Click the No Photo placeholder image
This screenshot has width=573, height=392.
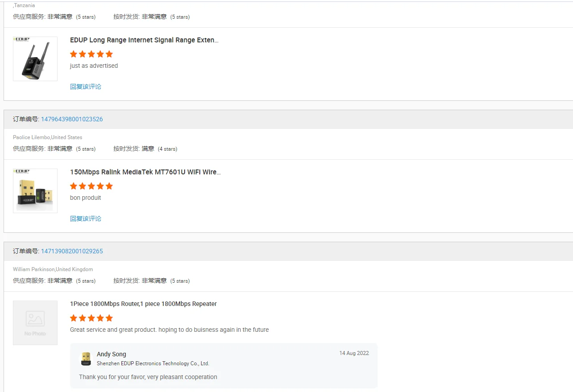coord(35,323)
